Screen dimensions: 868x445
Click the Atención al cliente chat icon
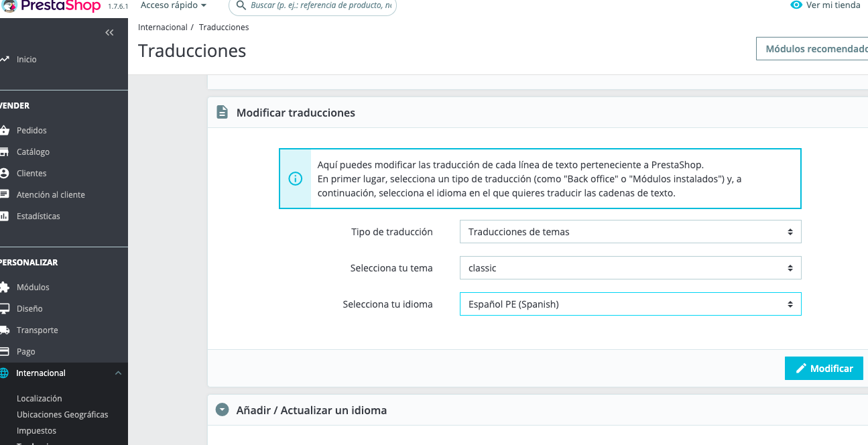pyautogui.click(x=4, y=195)
